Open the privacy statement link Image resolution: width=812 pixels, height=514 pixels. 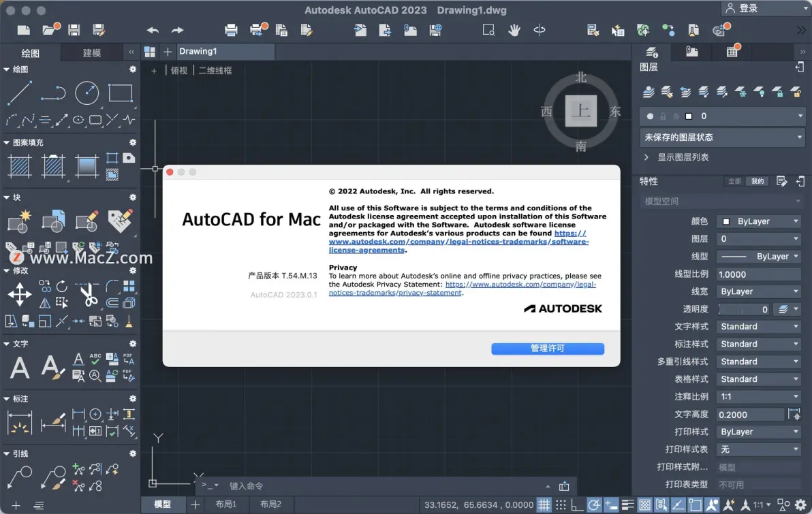pyautogui.click(x=462, y=288)
